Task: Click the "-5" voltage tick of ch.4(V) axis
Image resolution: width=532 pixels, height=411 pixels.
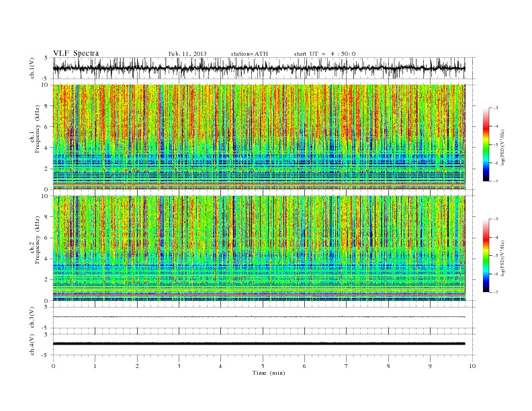Action: click(46, 355)
